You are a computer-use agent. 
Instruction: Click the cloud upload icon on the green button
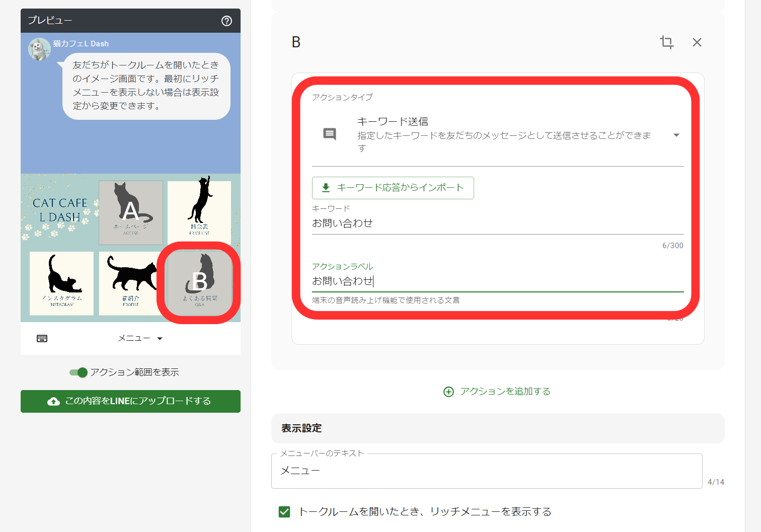(x=53, y=401)
